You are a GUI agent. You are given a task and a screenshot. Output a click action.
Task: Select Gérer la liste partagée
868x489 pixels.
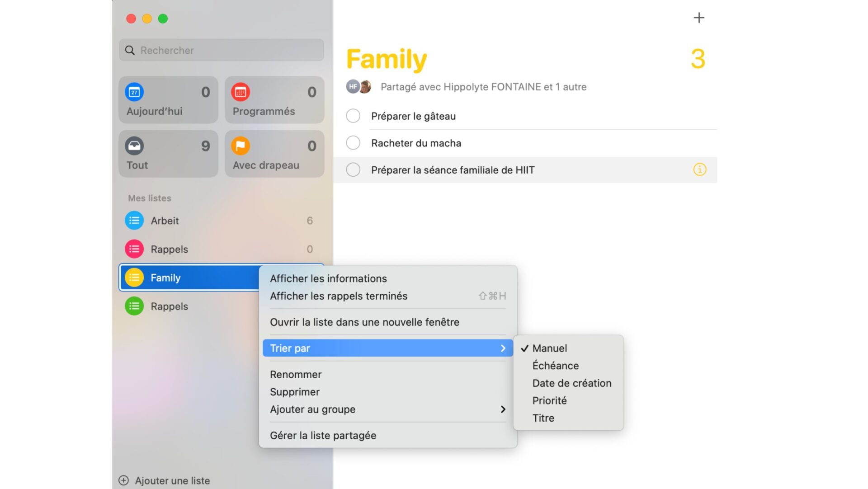(388, 435)
